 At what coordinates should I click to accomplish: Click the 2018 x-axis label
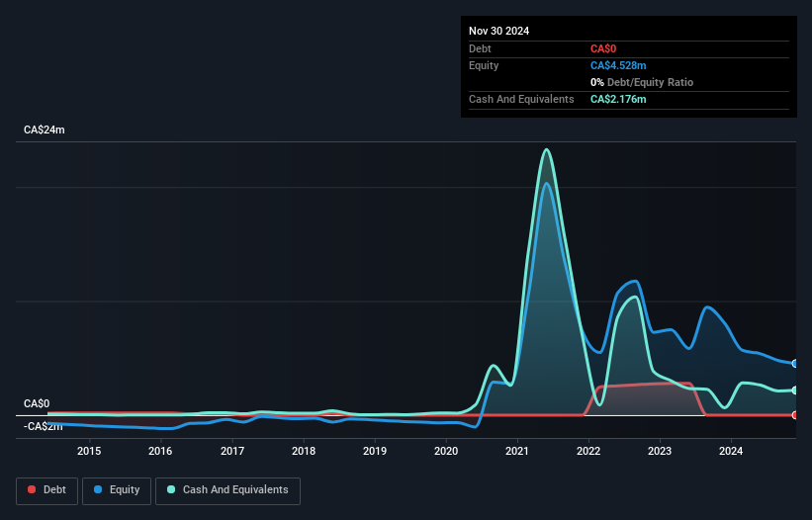tap(304, 451)
